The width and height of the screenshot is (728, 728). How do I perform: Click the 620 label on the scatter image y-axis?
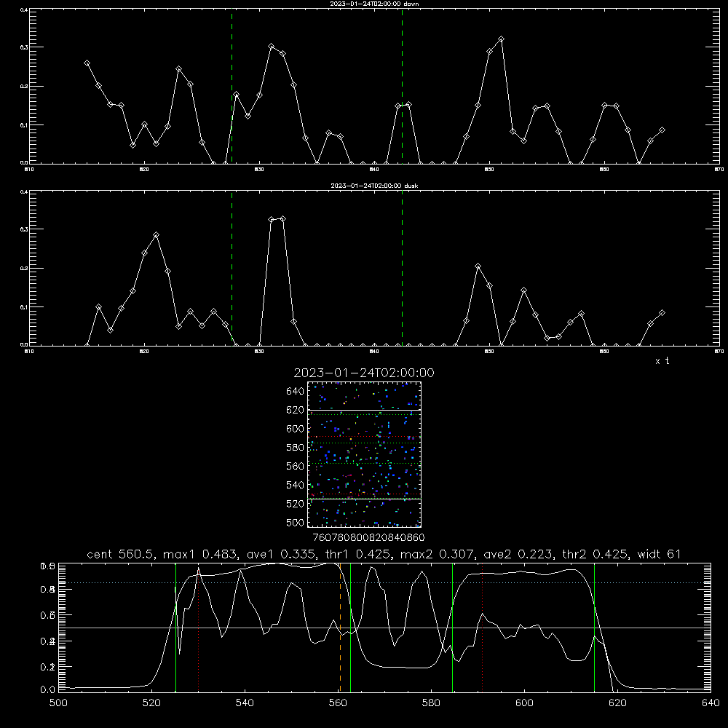pos(296,410)
